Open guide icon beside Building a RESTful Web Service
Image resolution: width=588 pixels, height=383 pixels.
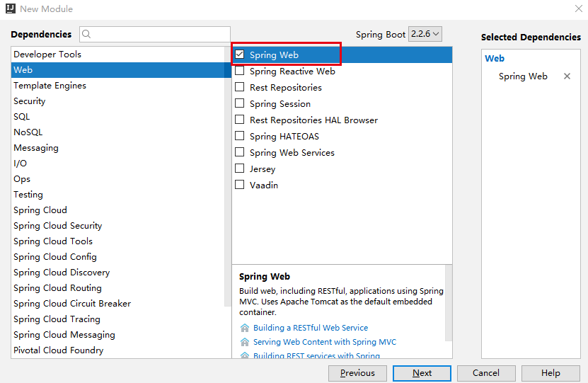245,328
